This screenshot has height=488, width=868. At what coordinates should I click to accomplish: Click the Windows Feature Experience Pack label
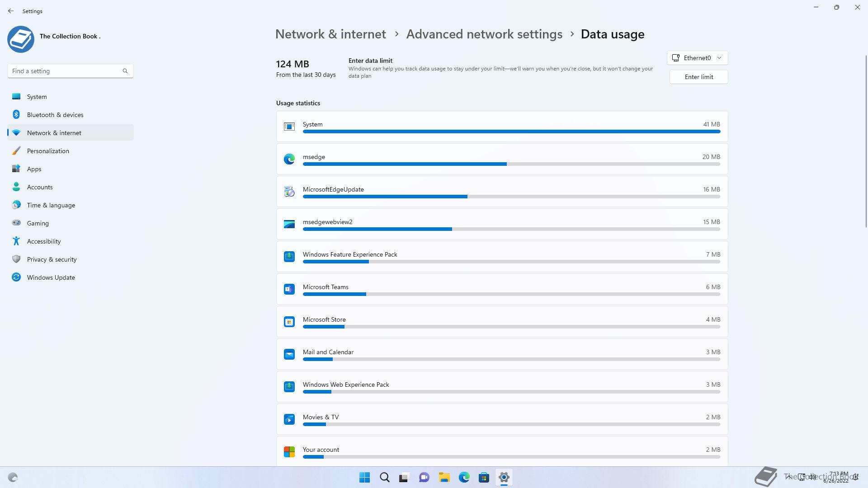click(350, 254)
